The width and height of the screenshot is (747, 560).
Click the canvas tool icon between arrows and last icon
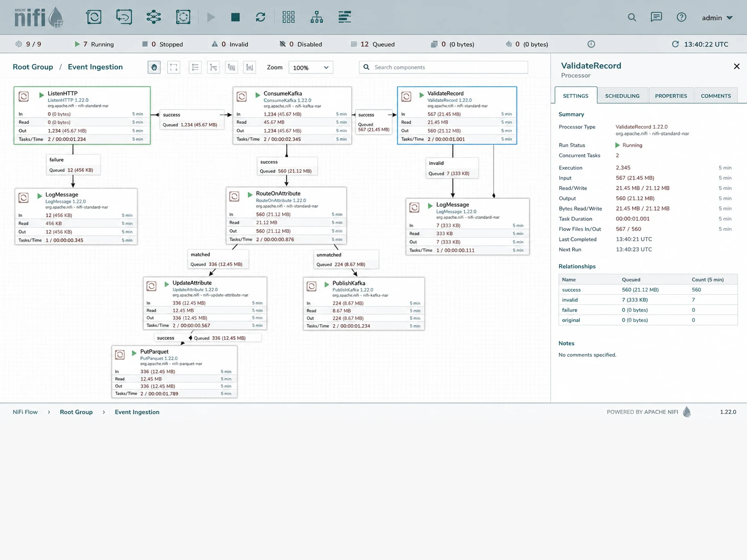231,67
